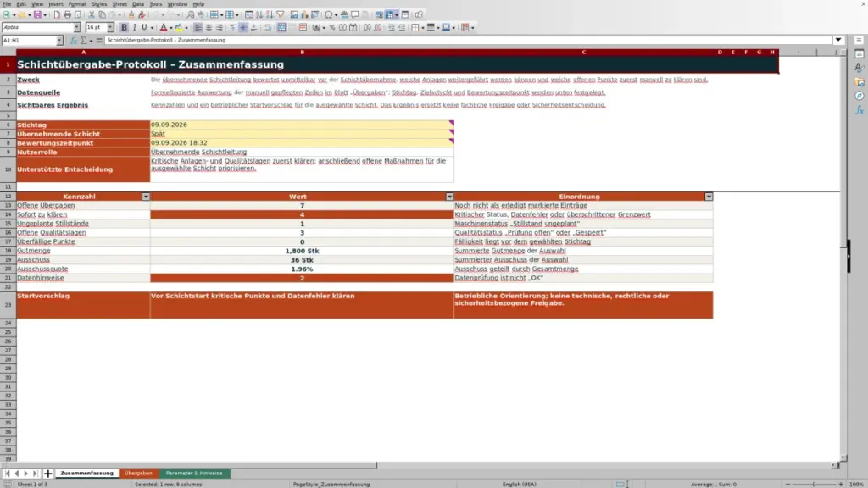Open the sidebar Properties panel
The width and height of the screenshot is (868, 488).
click(860, 53)
